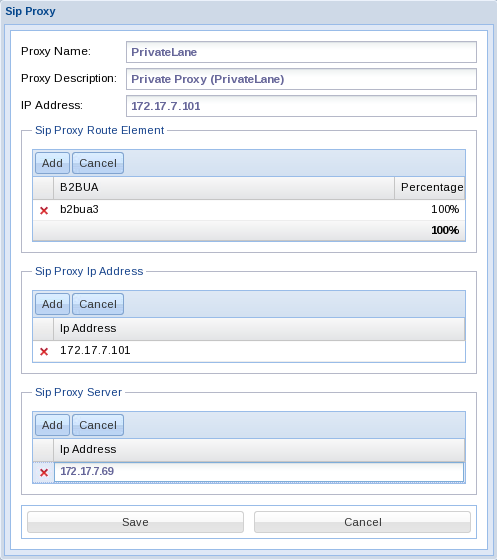This screenshot has height=560, width=497.
Task: Save the Sip Proxy settings
Action: pyautogui.click(x=135, y=522)
